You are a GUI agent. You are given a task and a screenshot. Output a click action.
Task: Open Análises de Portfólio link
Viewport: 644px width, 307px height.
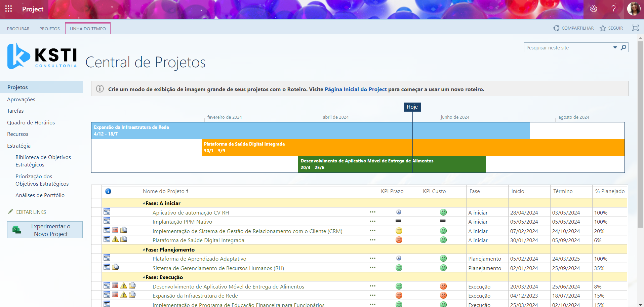coord(40,195)
